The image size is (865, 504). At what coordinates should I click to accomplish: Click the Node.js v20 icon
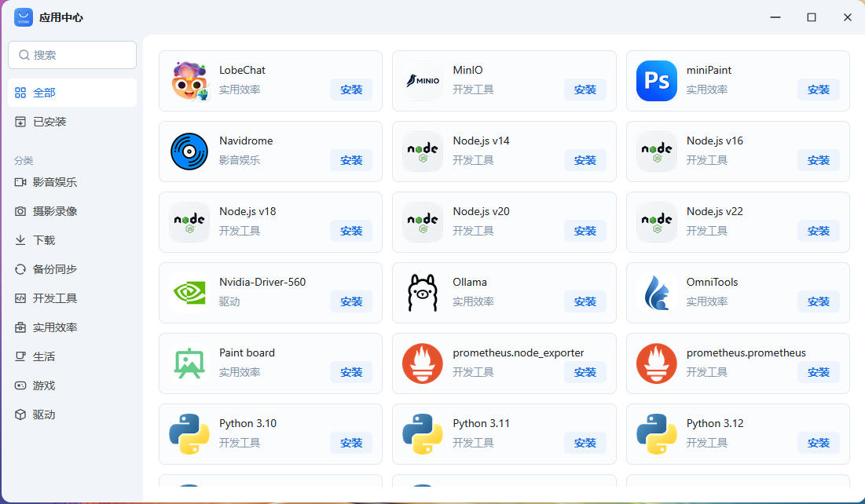point(423,221)
